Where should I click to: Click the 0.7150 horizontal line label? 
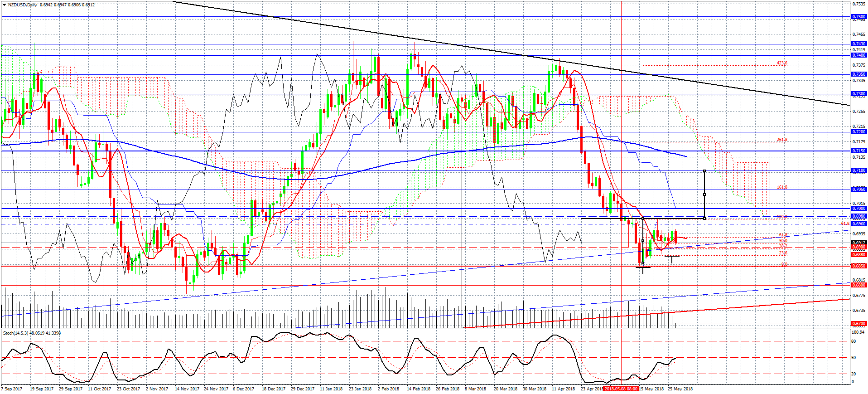coord(859,151)
